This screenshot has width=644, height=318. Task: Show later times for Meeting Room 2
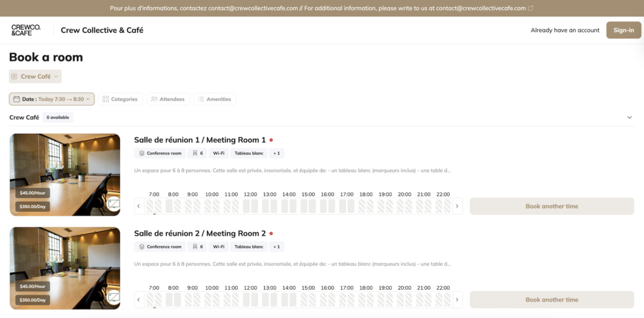(457, 300)
